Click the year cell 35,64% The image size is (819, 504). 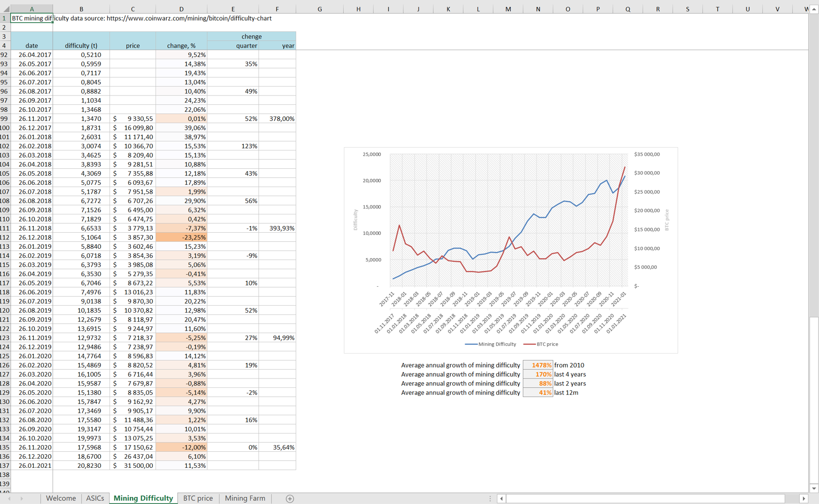[x=277, y=448]
